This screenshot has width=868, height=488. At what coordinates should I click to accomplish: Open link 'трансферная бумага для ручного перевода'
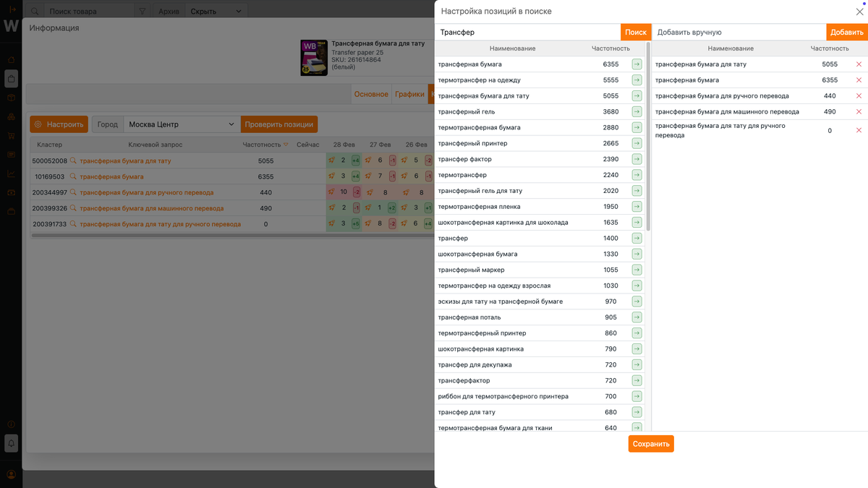click(146, 192)
